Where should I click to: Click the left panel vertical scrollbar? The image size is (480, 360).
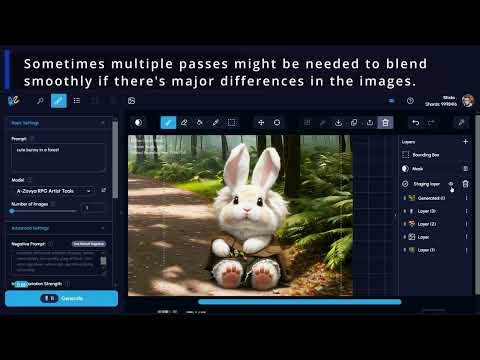click(115, 159)
